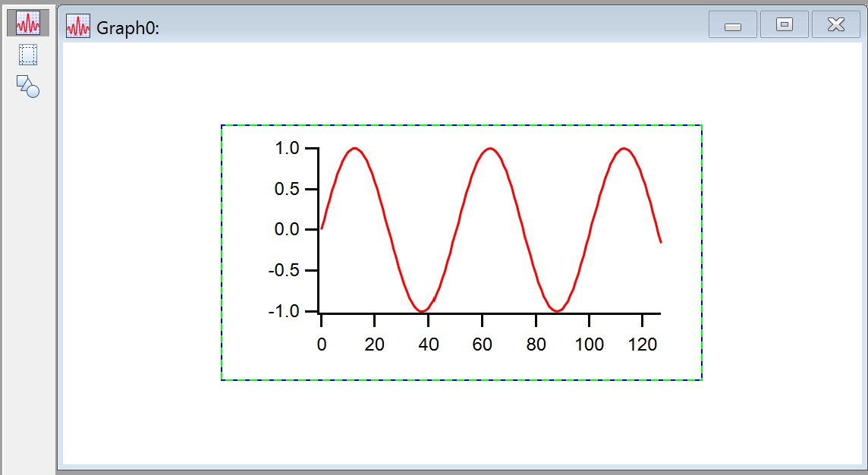Click the 120 tick label on bottom axis

coord(643,344)
